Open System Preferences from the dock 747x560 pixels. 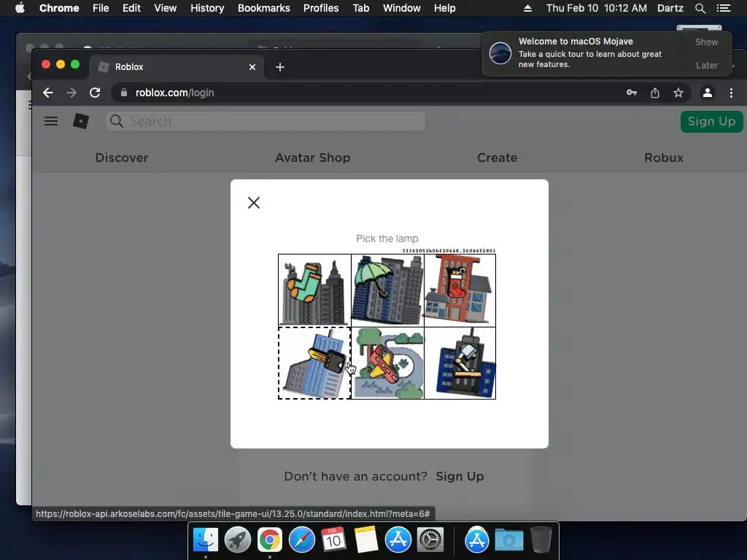click(430, 540)
